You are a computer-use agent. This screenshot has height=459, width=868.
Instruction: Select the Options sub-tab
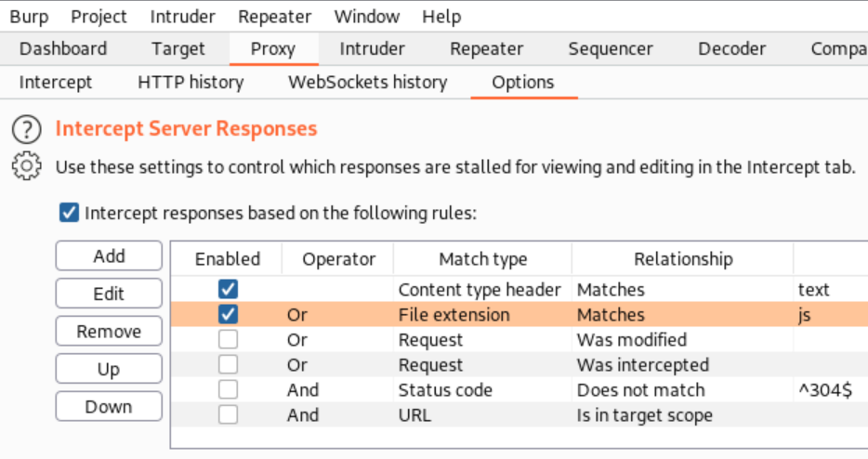click(523, 83)
